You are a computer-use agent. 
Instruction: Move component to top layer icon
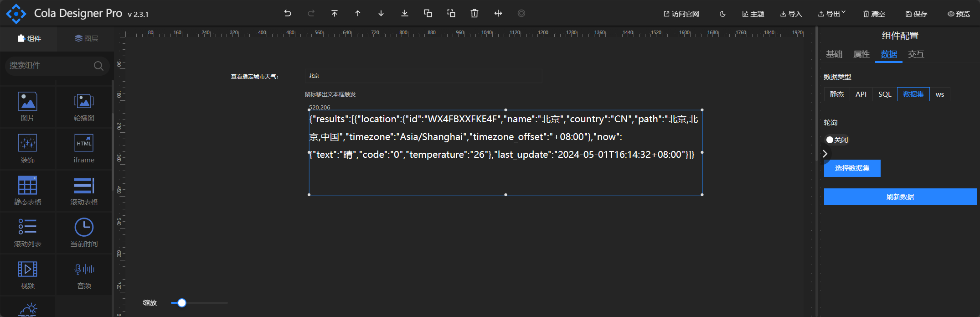[x=335, y=13]
